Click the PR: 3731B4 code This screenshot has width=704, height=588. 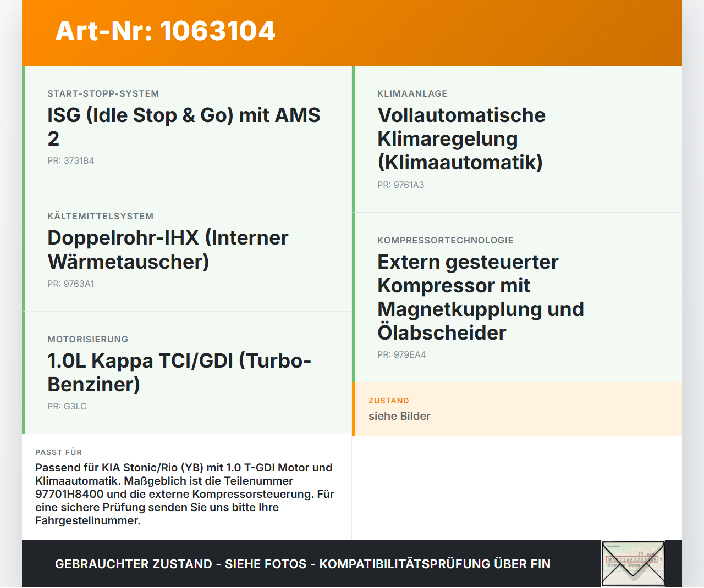tap(71, 160)
